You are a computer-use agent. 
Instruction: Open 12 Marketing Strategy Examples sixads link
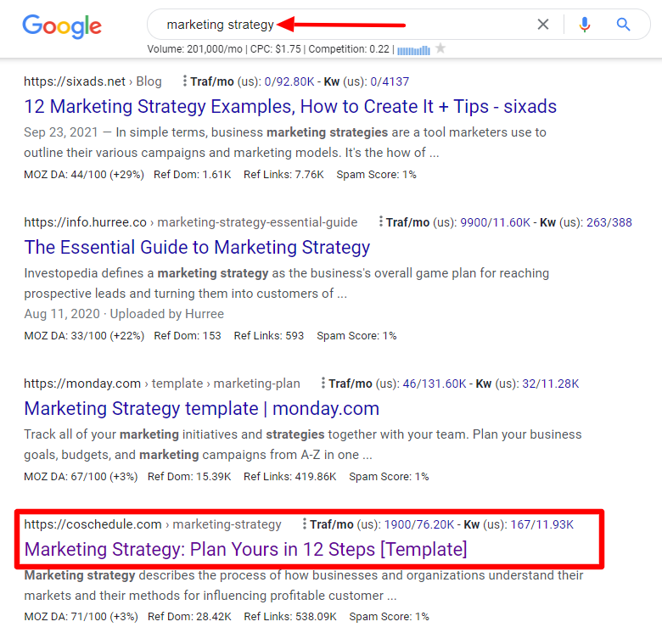click(x=290, y=106)
